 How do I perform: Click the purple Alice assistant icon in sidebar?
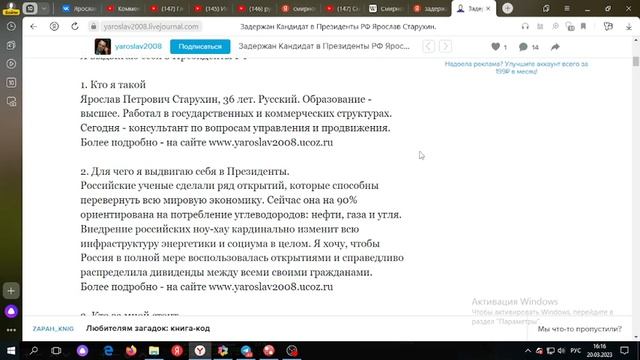11,311
